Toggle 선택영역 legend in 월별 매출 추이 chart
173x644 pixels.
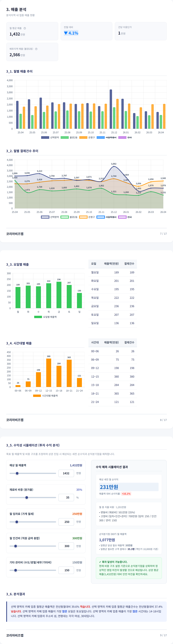50,137
